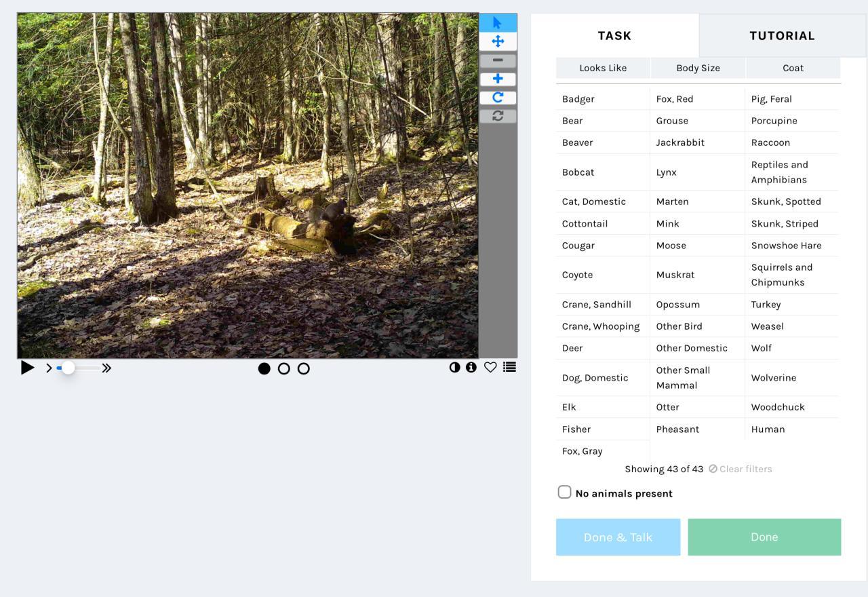Select Bobcat in the species list
The width and height of the screenshot is (868, 597).
click(x=603, y=172)
